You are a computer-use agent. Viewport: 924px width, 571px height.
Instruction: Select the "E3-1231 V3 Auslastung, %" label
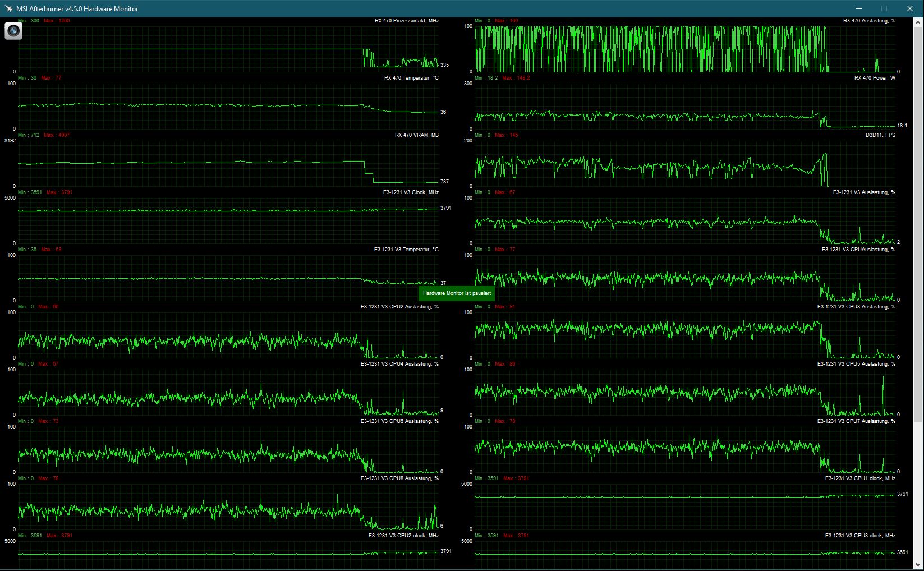tap(864, 192)
